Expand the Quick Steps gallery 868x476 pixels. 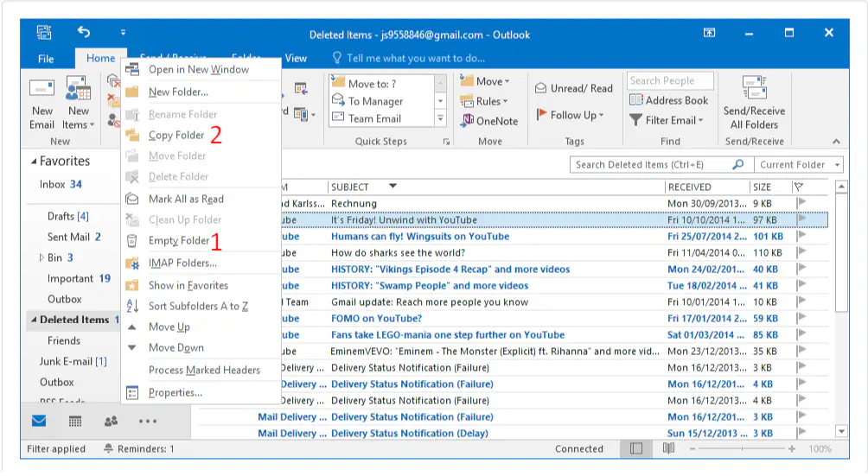tap(441, 118)
